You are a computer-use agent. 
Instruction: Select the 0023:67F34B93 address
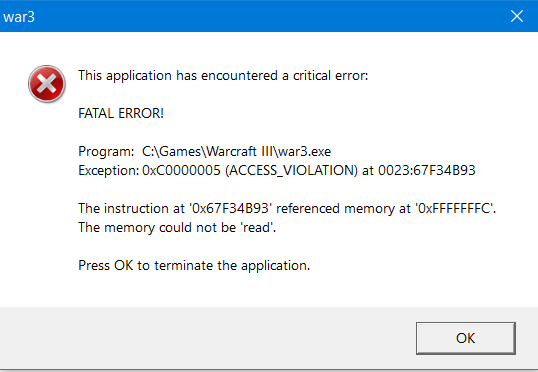[426, 170]
